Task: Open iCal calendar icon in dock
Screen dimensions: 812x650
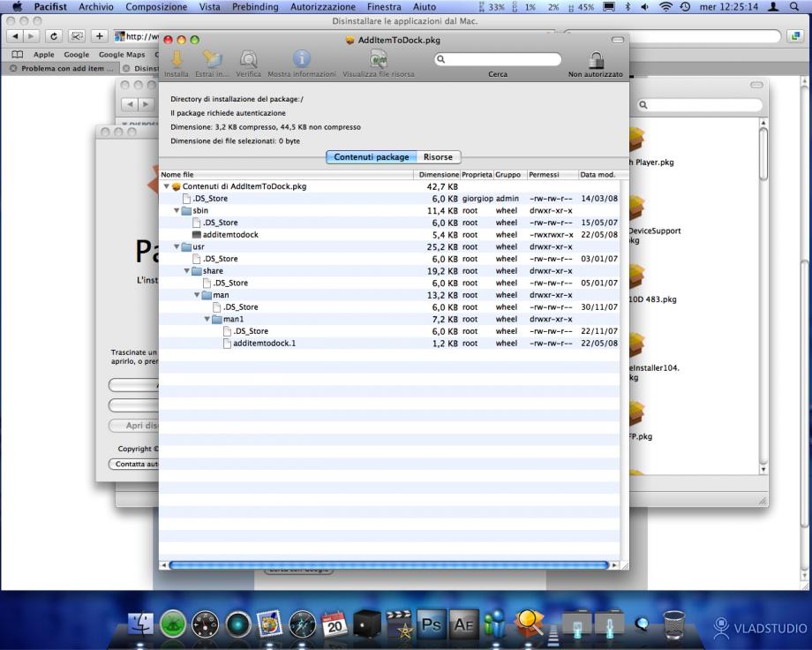Action: point(335,624)
